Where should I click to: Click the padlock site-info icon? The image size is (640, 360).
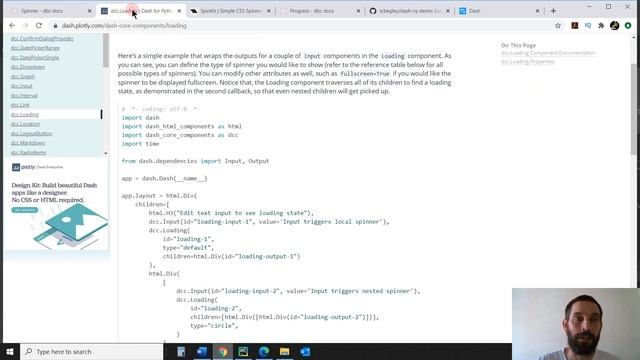pyautogui.click(x=56, y=25)
